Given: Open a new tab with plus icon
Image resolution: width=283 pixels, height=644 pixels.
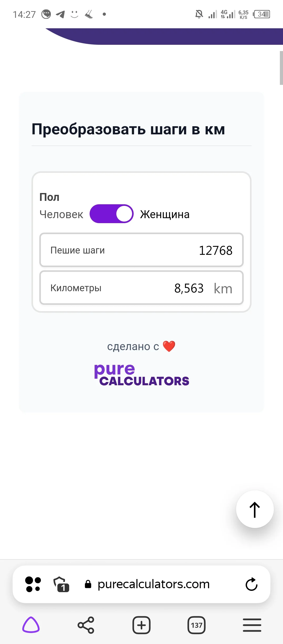Looking at the screenshot, I should [141, 625].
